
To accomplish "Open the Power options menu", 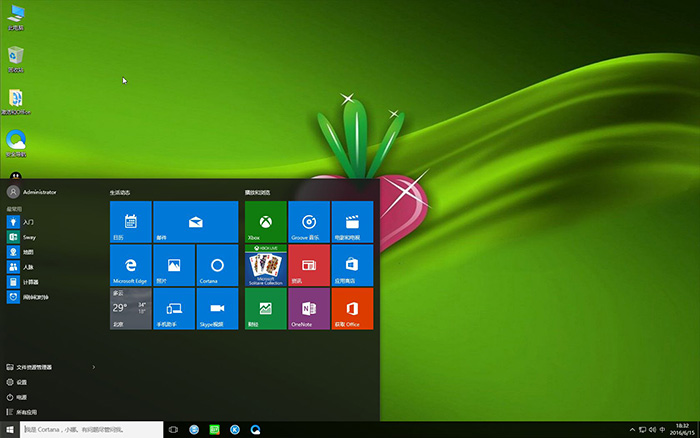I will (x=22, y=397).
